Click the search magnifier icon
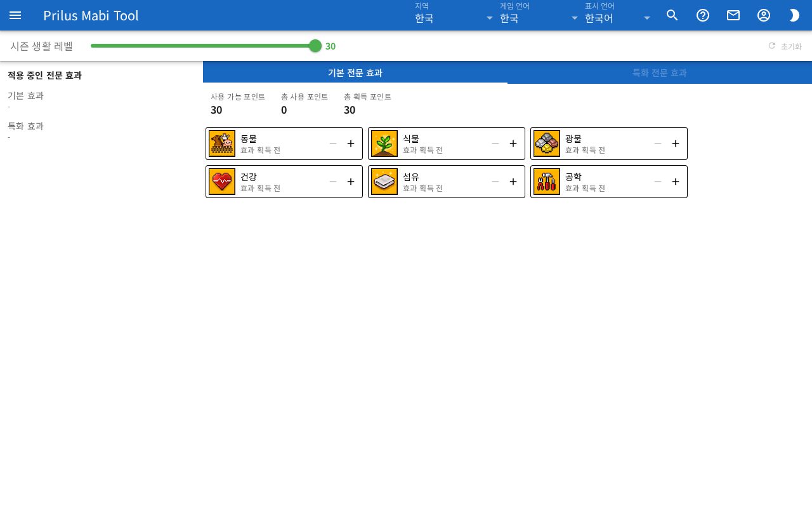Image resolution: width=812 pixels, height=508 pixels. (x=672, y=15)
